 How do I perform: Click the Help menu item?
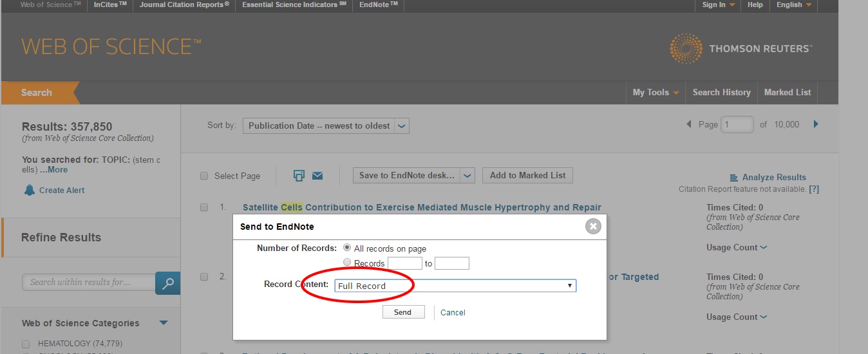pos(755,5)
